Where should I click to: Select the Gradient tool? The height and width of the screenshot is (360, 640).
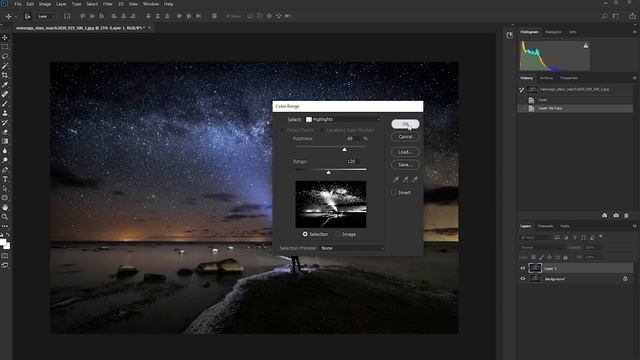(x=5, y=141)
